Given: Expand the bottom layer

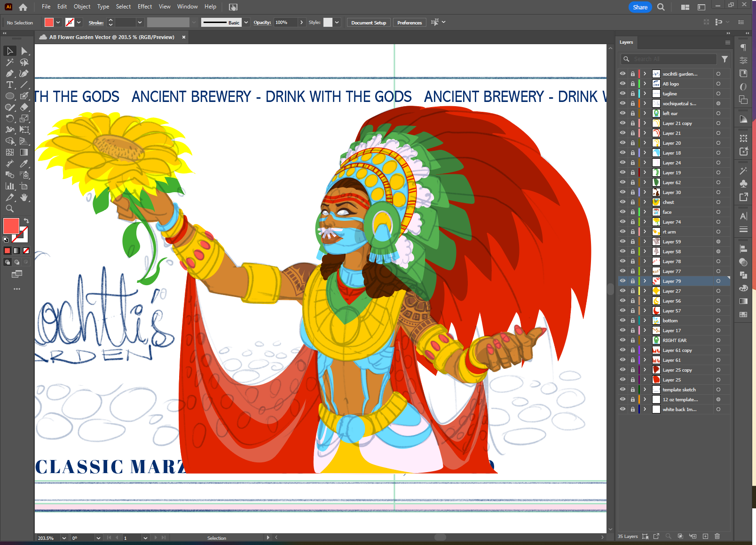Looking at the screenshot, I should [x=645, y=320].
